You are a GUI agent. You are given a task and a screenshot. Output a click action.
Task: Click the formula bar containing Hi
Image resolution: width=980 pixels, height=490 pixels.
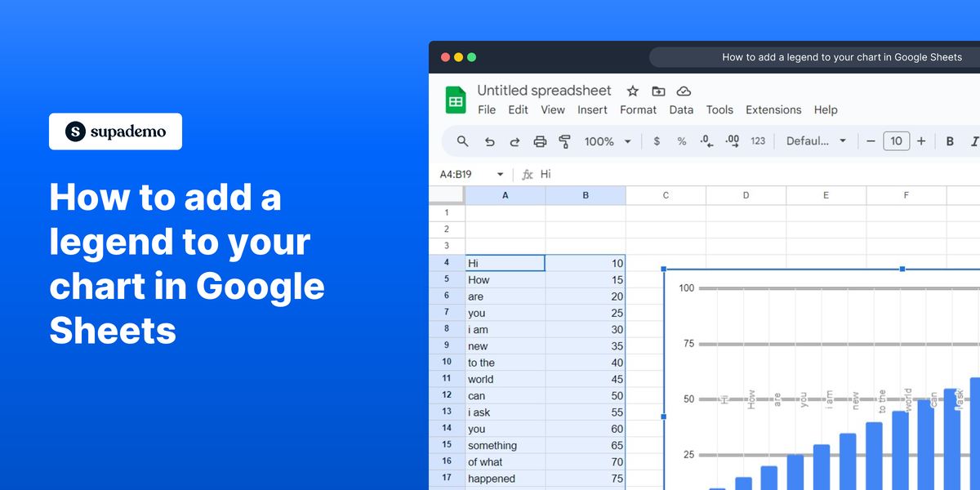click(572, 174)
